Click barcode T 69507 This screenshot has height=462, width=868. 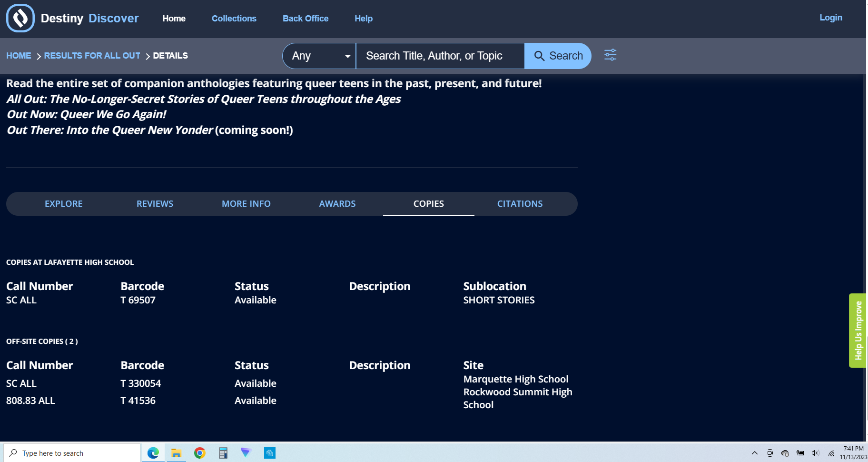point(138,300)
